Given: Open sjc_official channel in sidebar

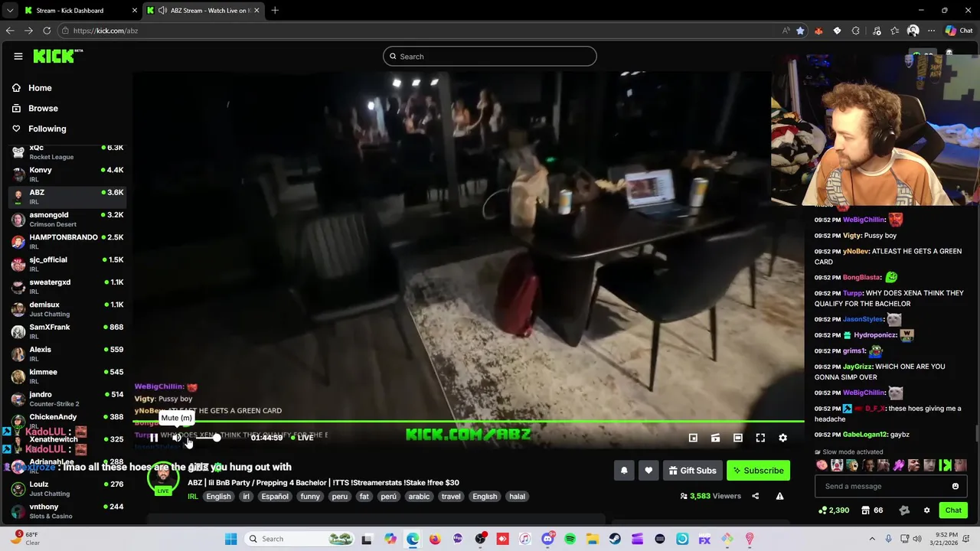Looking at the screenshot, I should tap(67, 264).
